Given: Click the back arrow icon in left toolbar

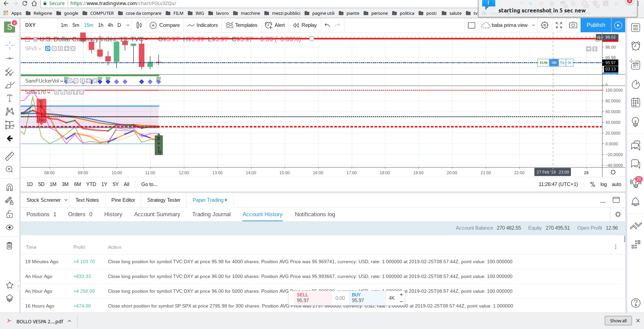Looking at the screenshot, I should click(x=9, y=138).
